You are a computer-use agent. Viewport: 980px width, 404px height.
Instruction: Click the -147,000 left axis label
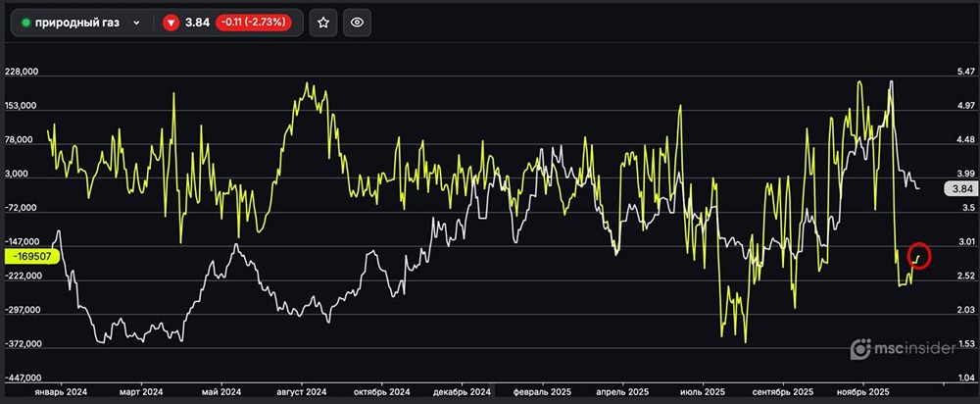coord(22,242)
